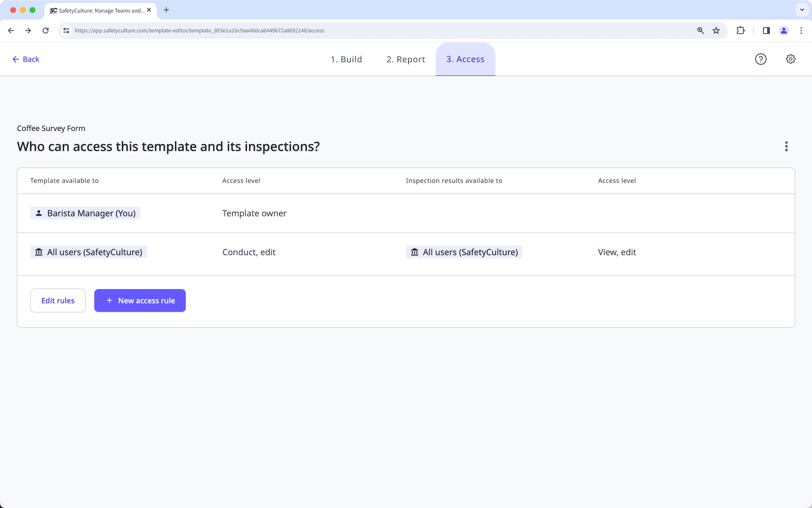Open a new browser tab with the plus

(166, 10)
